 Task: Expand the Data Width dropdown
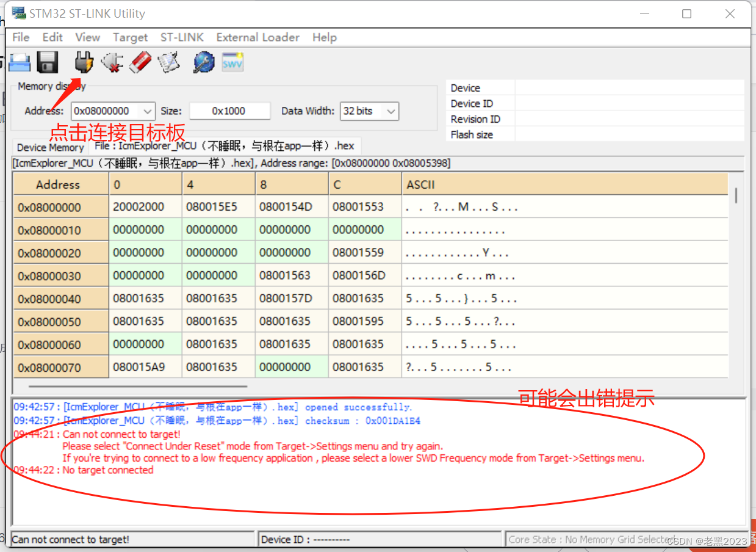[x=391, y=111]
